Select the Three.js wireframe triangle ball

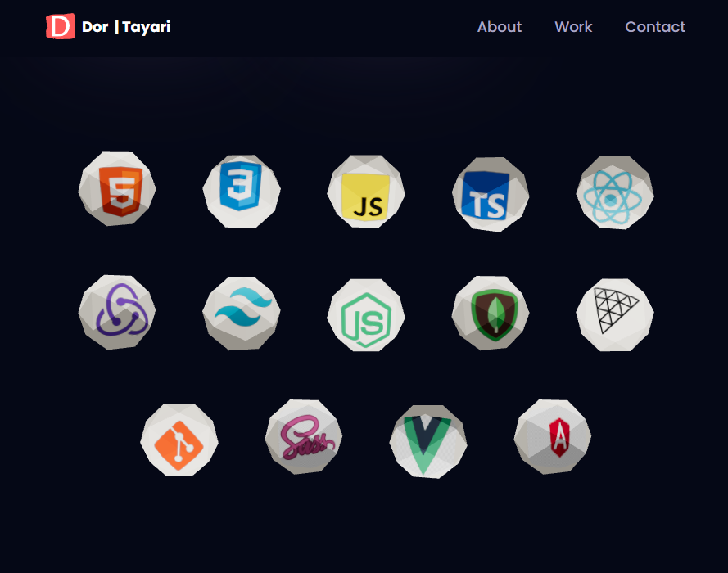[x=615, y=314]
